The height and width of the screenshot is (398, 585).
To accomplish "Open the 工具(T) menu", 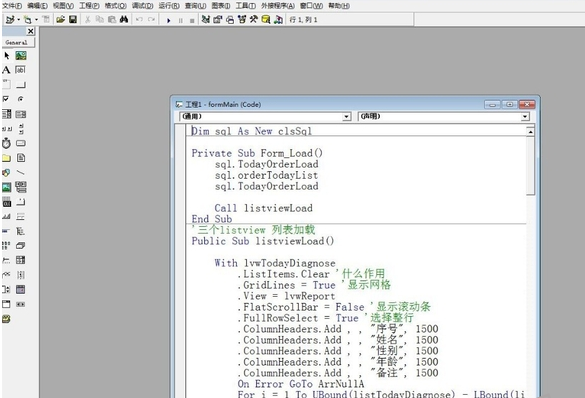I will (245, 6).
